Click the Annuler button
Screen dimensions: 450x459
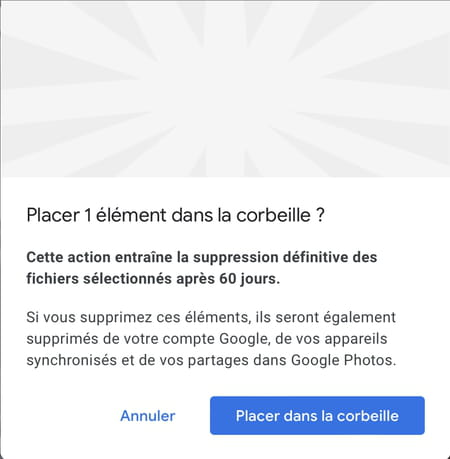pyautogui.click(x=148, y=416)
